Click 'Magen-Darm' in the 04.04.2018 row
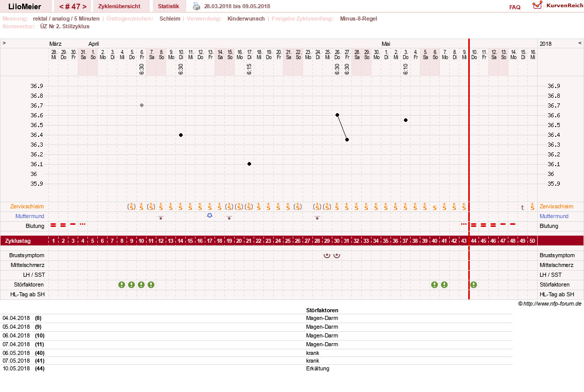This screenshot has height=392, width=584. tap(322, 318)
